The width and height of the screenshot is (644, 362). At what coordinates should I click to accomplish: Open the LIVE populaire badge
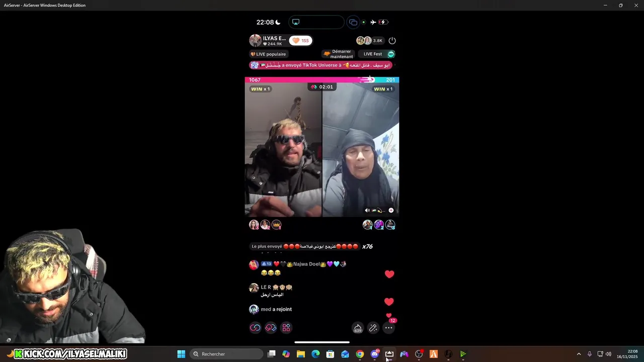coord(268,54)
